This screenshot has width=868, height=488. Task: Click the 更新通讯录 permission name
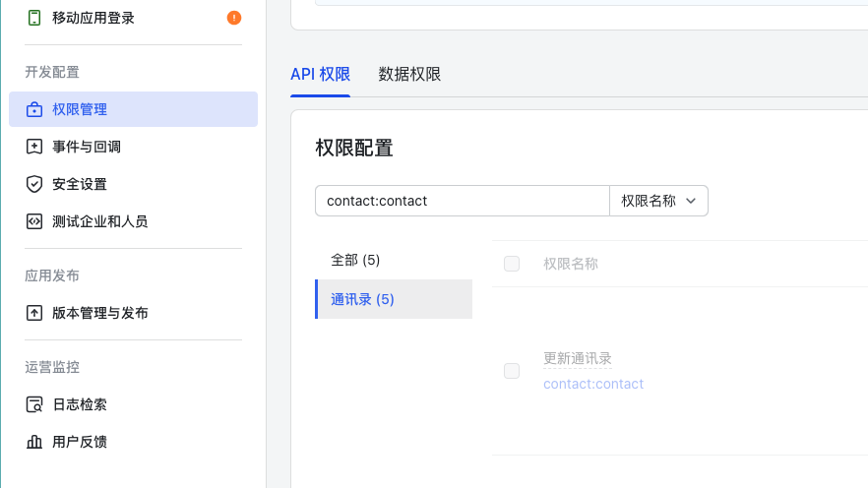tap(578, 358)
